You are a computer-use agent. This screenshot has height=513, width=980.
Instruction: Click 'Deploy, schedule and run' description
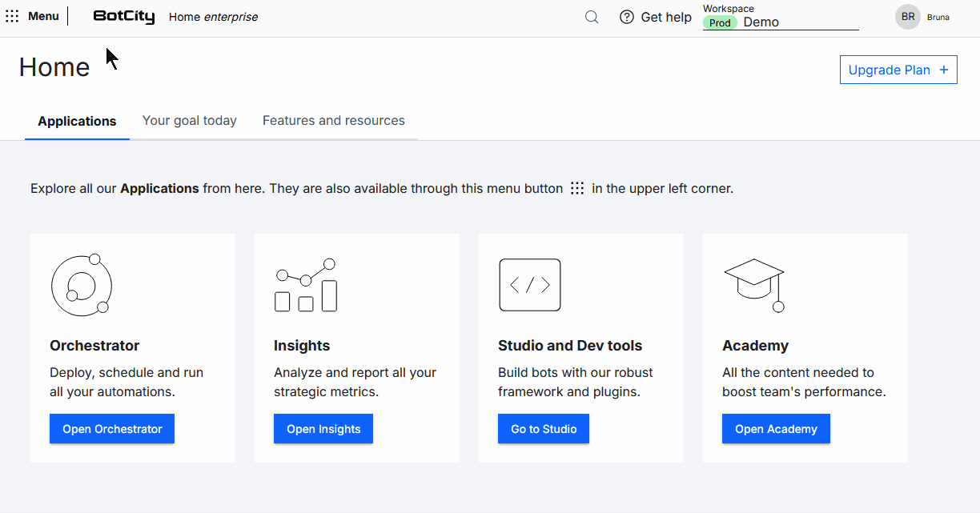tap(127, 373)
